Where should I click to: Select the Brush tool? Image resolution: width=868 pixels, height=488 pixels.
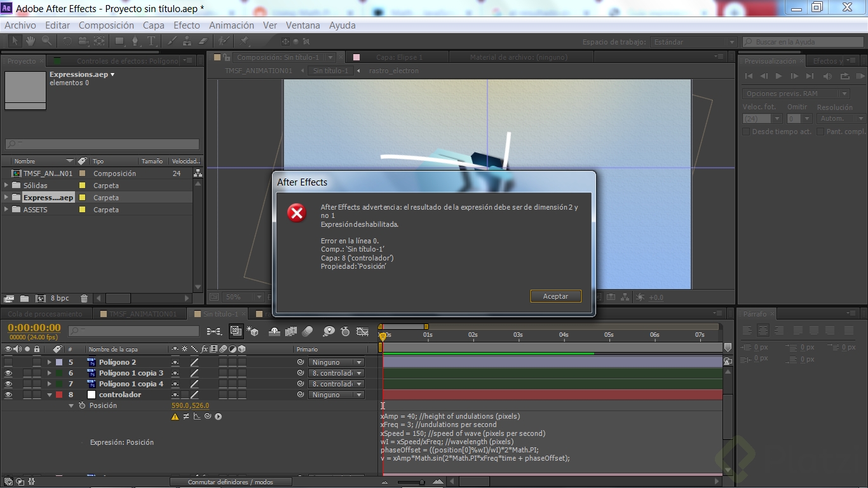[x=172, y=41]
